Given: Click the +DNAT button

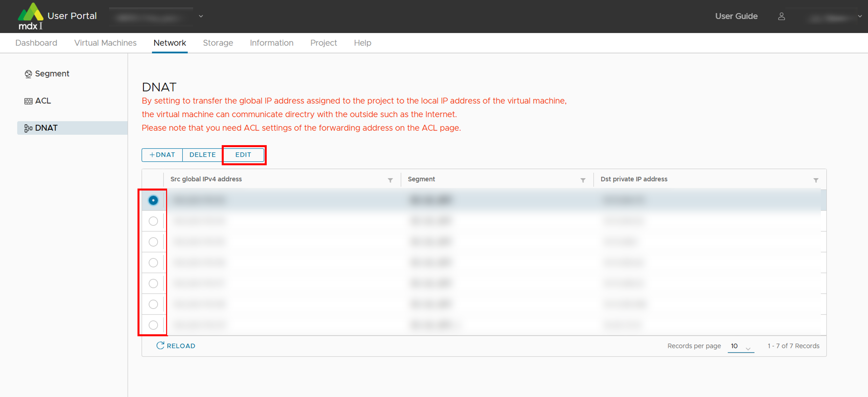Looking at the screenshot, I should 162,155.
